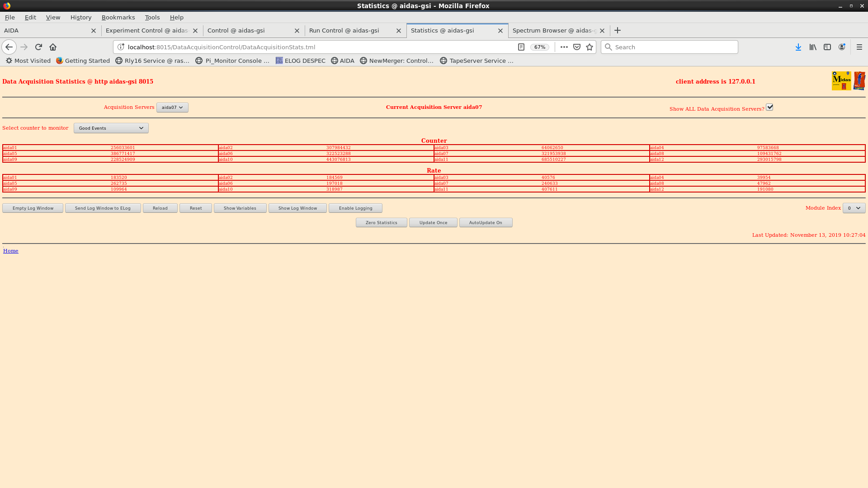Go to the Firefox home page icon
The width and height of the screenshot is (868, 488).
pos(53,47)
